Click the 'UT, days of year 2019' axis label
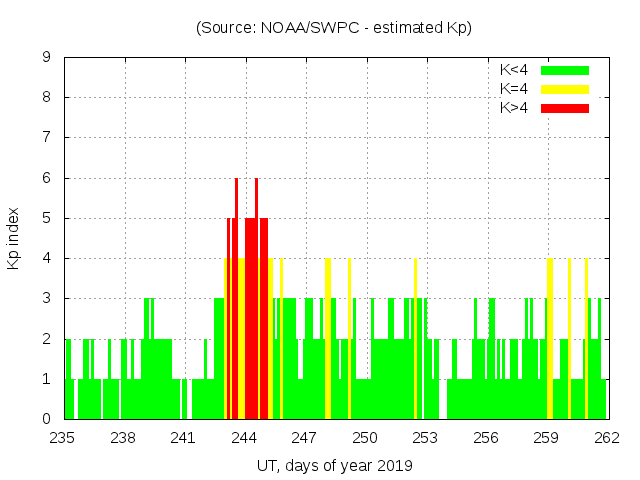Screen dimensions: 640x480 tap(334, 465)
